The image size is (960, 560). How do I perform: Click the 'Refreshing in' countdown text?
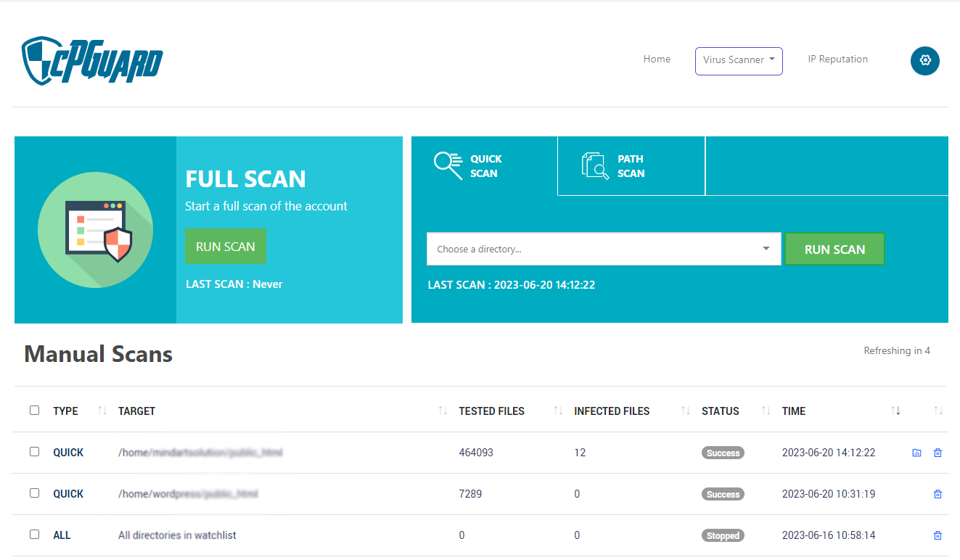tap(897, 350)
